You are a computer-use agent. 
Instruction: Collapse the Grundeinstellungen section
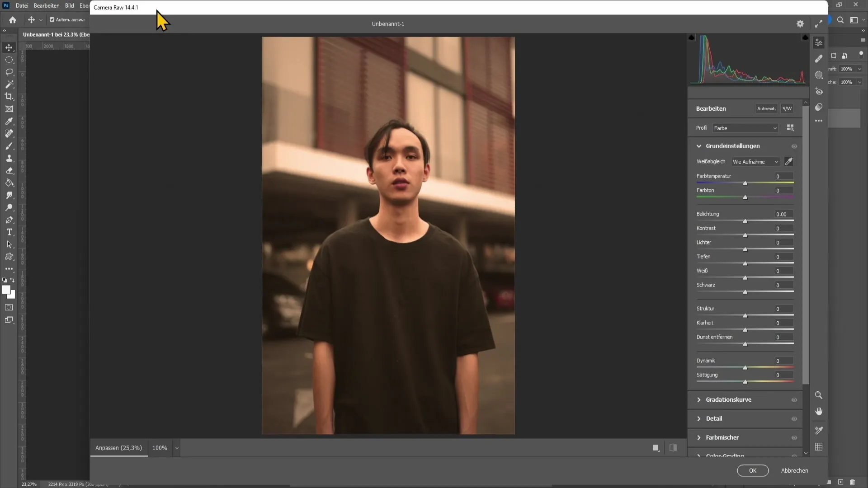(699, 146)
